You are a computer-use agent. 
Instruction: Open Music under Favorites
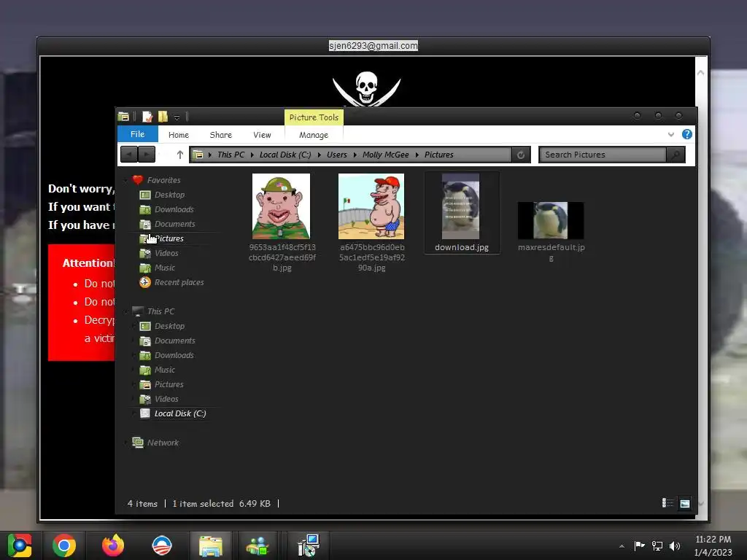[164, 268]
